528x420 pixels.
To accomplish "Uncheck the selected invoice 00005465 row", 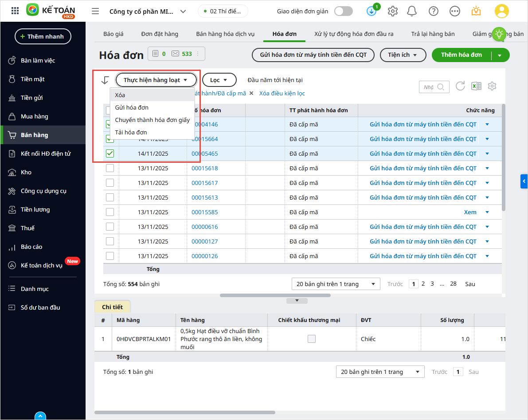I will coord(110,154).
